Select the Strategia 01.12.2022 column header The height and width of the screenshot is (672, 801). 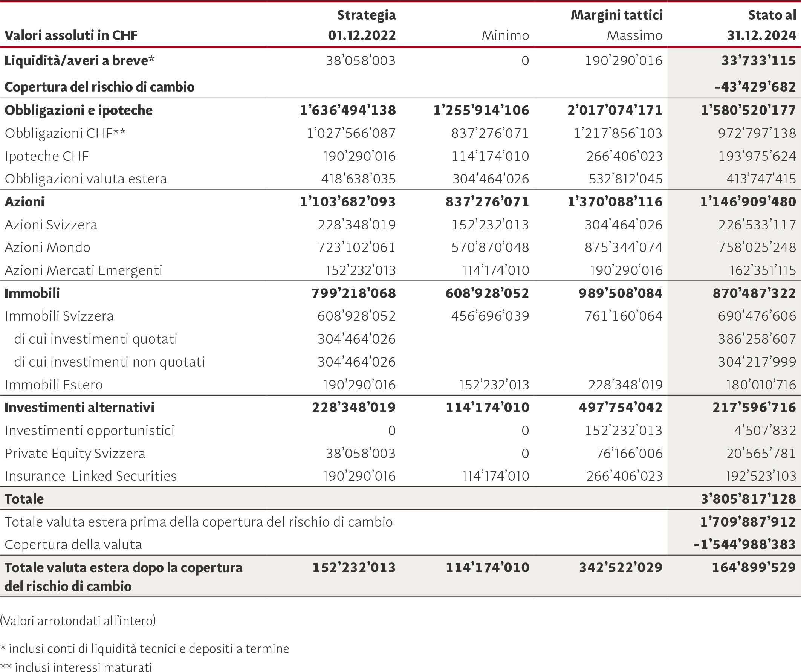coord(362,25)
